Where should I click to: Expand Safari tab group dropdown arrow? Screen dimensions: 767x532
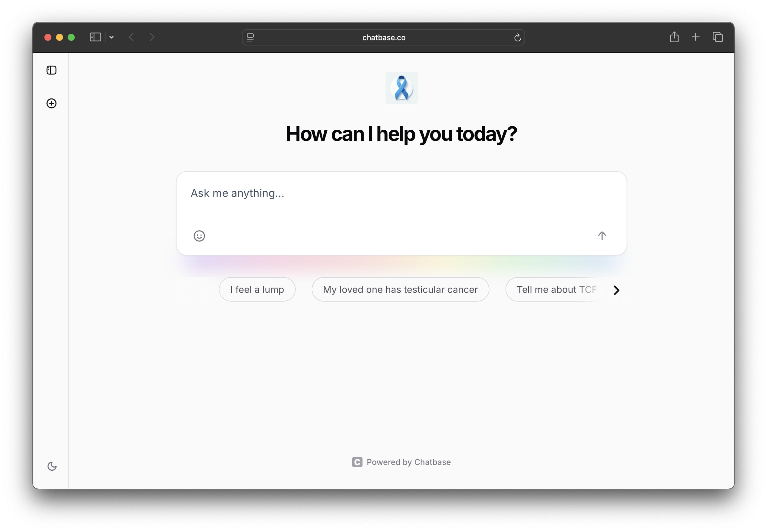tap(112, 37)
